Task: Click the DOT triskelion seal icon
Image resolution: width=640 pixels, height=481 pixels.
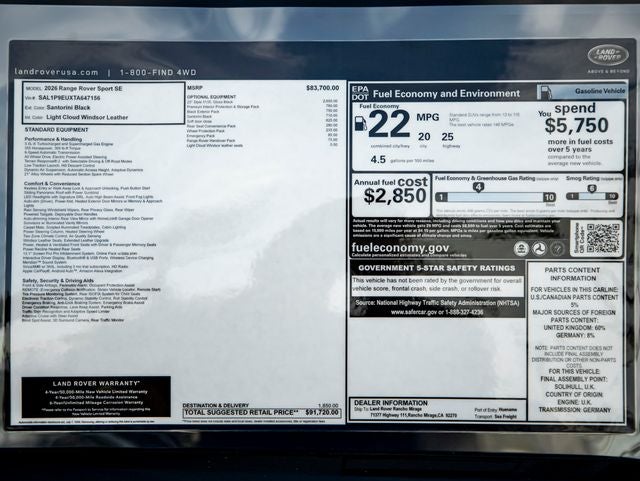Action: [x=539, y=249]
